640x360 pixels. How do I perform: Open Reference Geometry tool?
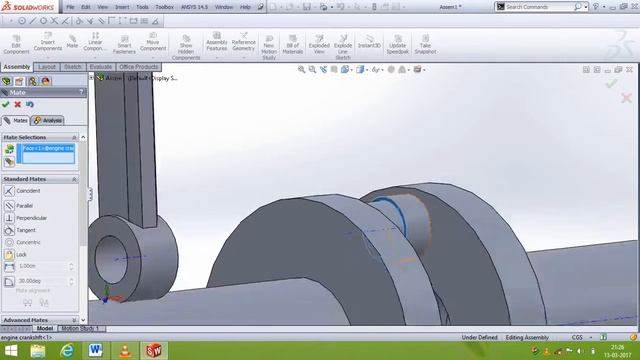coord(244,42)
